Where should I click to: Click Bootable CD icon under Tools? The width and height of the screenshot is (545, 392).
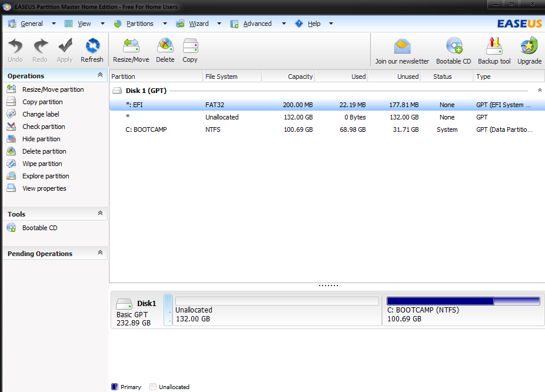click(11, 228)
